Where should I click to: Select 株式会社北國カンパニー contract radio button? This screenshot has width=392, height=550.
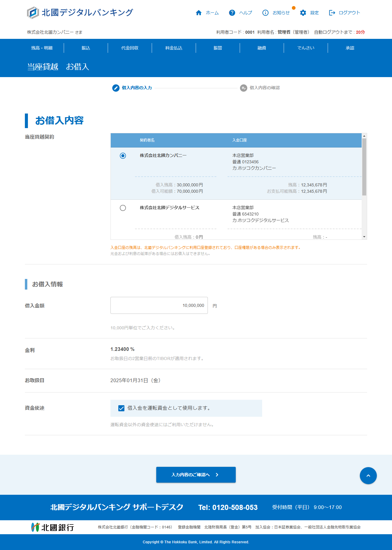pyautogui.click(x=123, y=156)
